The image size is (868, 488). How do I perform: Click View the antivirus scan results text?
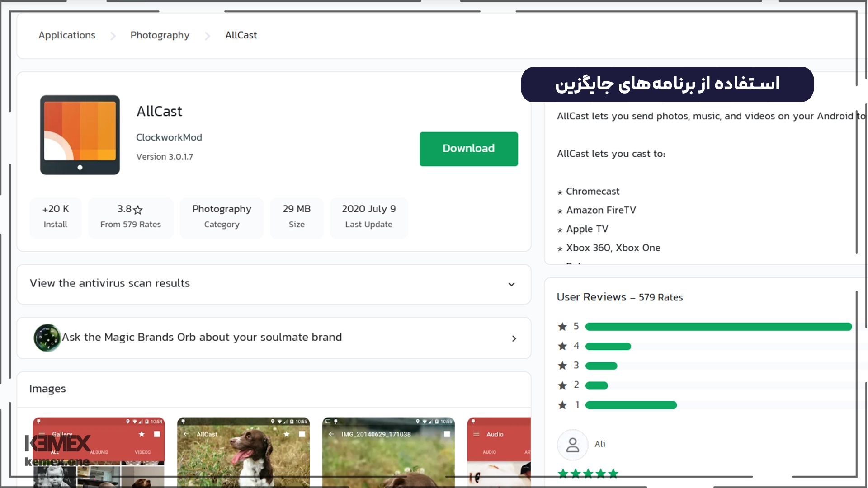pyautogui.click(x=110, y=283)
